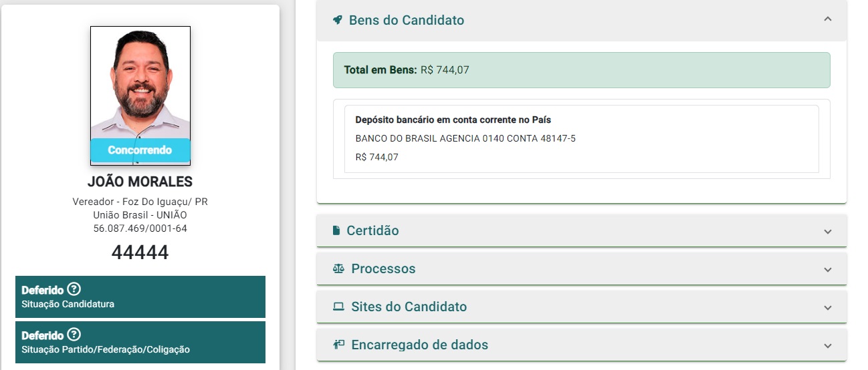
Task: Click the Concorrendo status badge
Action: [140, 150]
